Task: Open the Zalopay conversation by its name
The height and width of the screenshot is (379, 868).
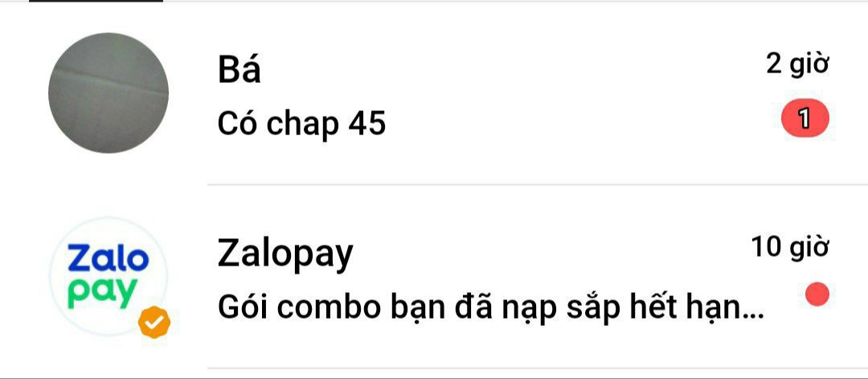Action: 285,254
